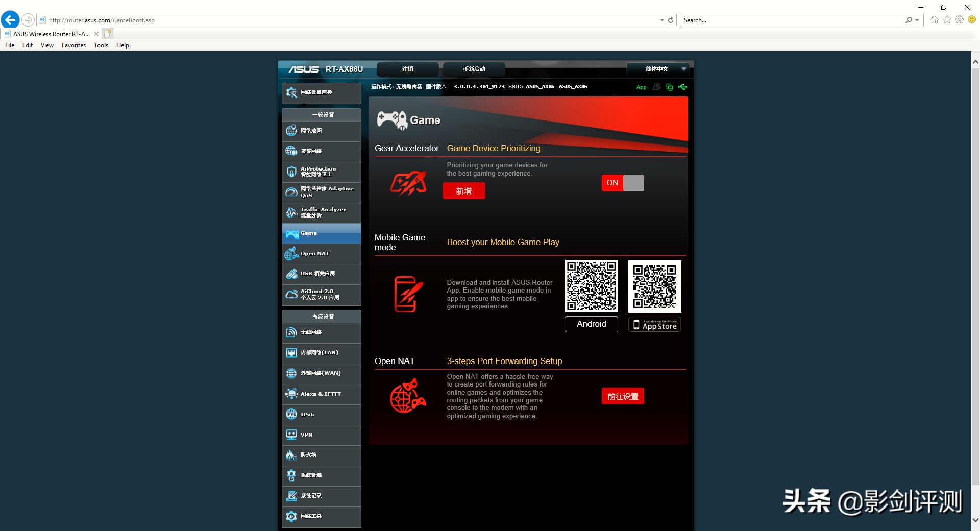Open 防火墙 firewall settings

pos(321,455)
